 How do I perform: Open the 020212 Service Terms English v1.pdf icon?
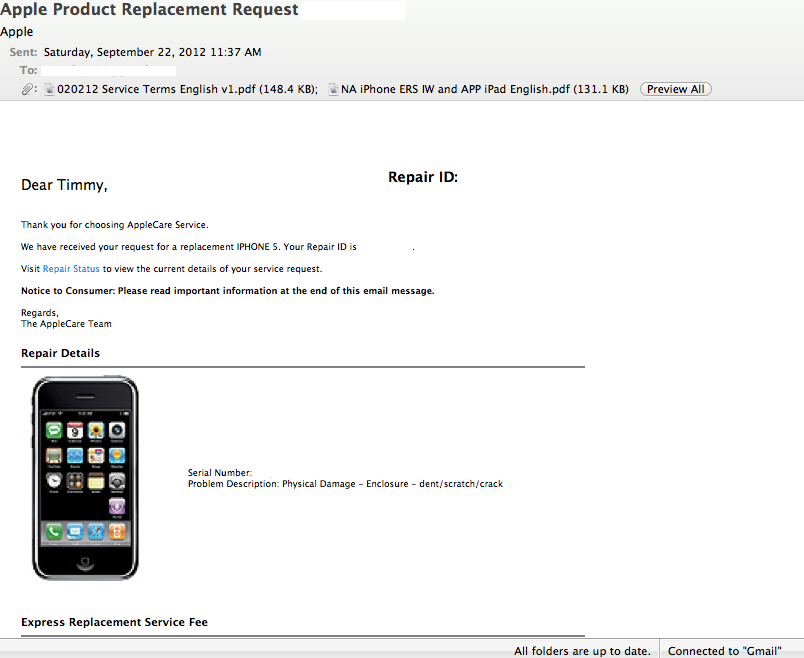49,89
